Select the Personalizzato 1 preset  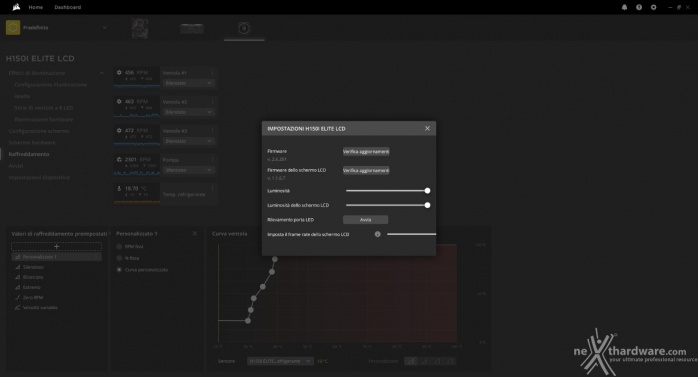pyautogui.click(x=57, y=257)
